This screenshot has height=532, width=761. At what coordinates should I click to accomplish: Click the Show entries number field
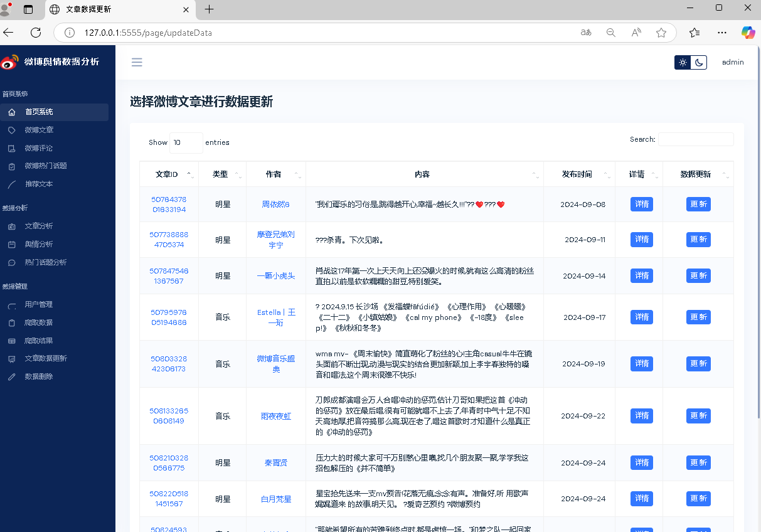pyautogui.click(x=186, y=142)
